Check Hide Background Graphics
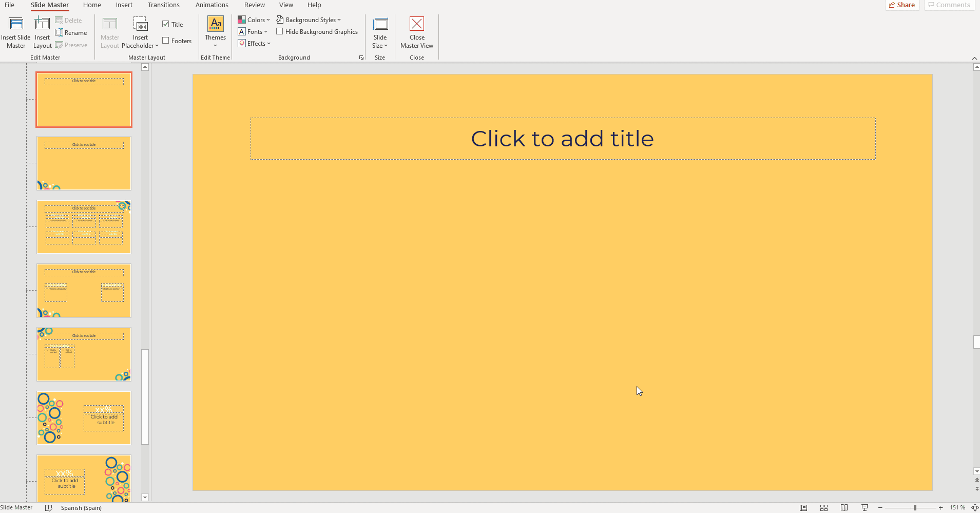This screenshot has height=513, width=980. click(280, 31)
